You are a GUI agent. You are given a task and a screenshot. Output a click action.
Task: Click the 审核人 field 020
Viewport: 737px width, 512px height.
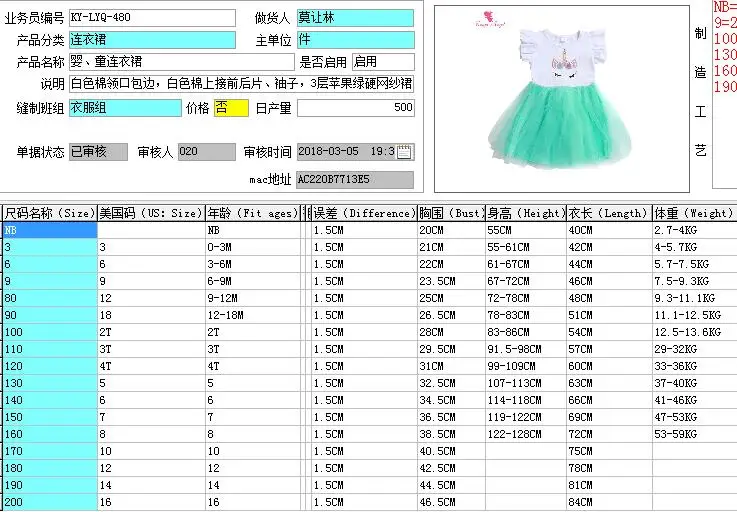207,152
